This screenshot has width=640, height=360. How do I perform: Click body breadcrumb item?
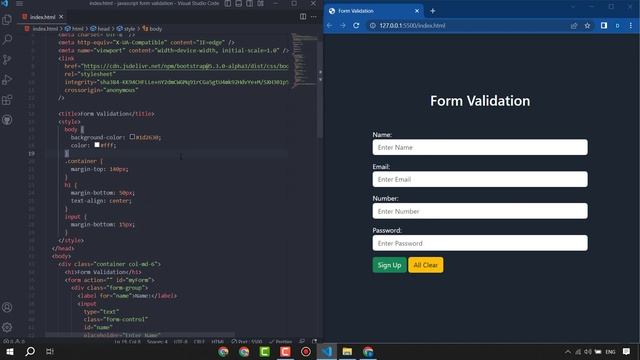[x=152, y=29]
